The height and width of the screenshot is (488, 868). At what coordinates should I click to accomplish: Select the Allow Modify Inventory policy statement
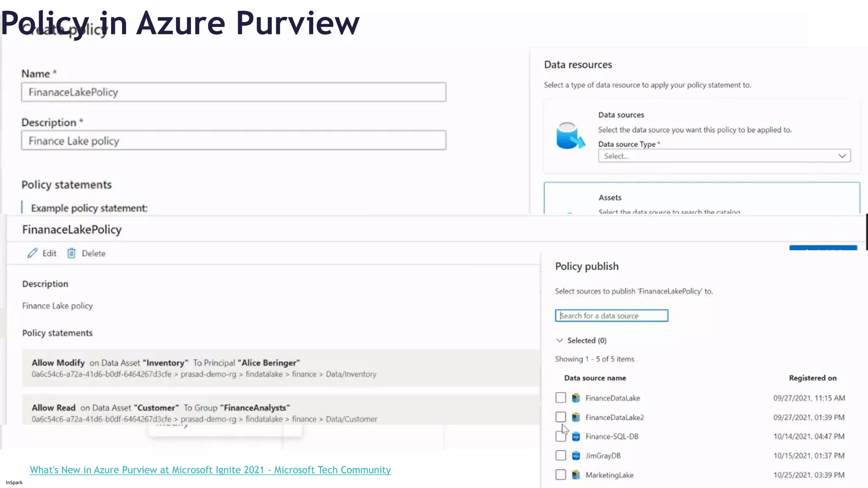281,368
